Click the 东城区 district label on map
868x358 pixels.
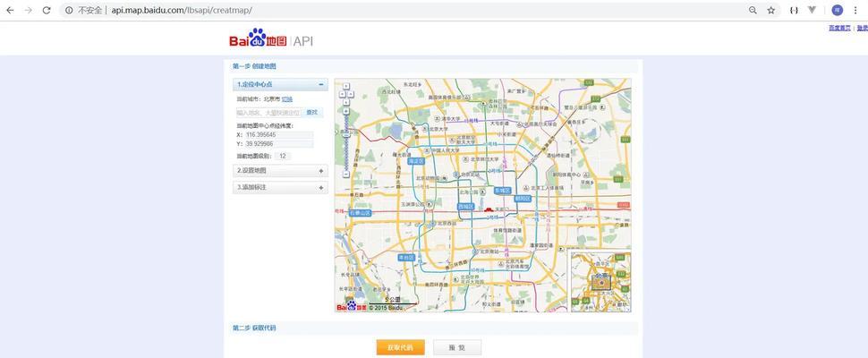point(502,191)
